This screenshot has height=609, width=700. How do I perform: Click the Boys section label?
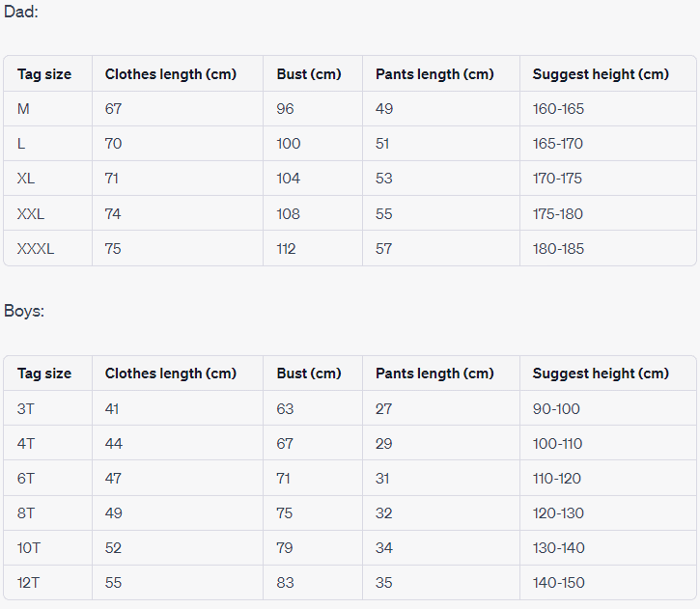tap(24, 311)
